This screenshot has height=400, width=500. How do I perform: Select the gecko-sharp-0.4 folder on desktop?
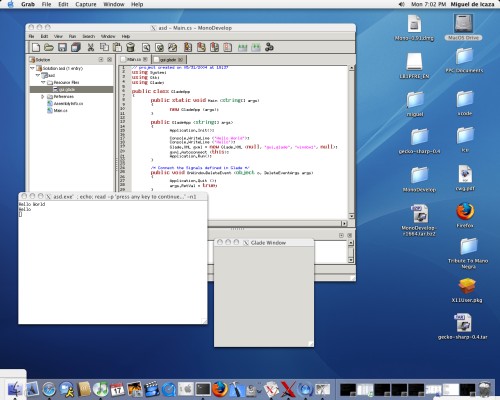click(420, 141)
